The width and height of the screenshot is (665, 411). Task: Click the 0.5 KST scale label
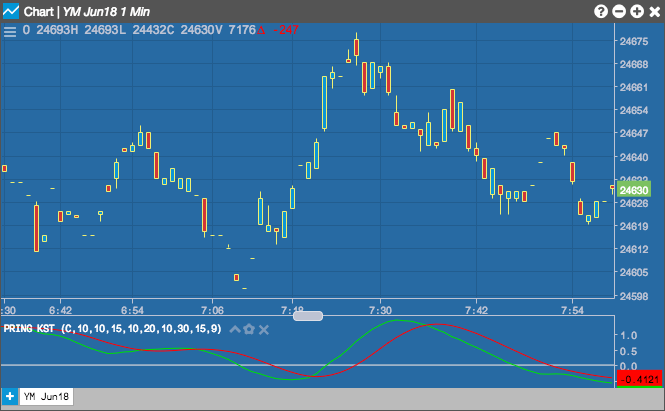point(629,351)
